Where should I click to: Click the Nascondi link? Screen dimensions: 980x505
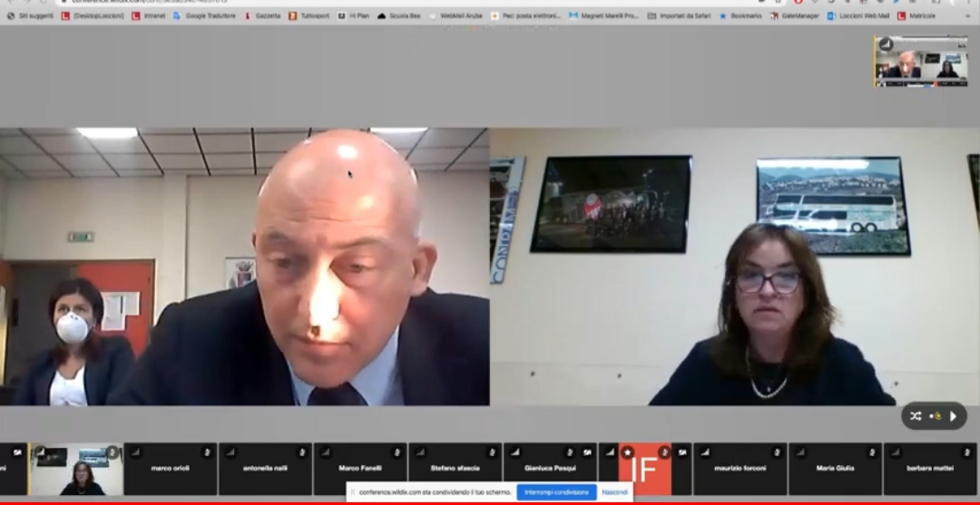click(x=615, y=492)
